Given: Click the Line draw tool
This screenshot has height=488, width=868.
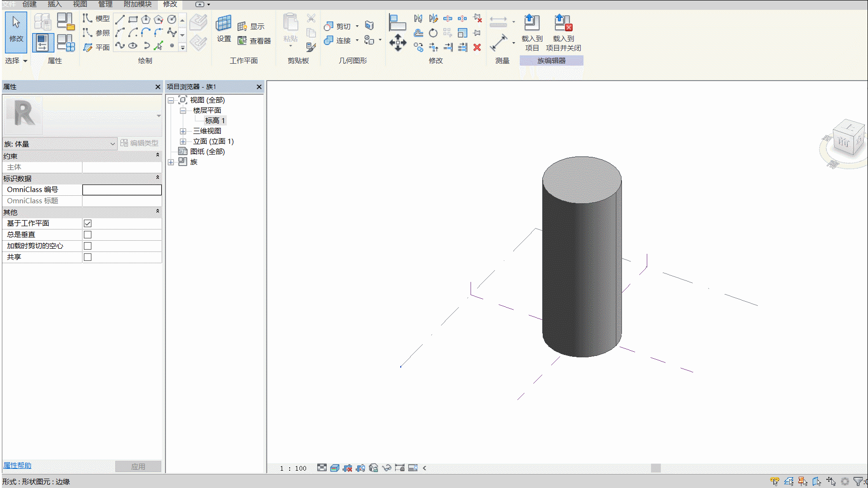Looking at the screenshot, I should (x=120, y=19).
